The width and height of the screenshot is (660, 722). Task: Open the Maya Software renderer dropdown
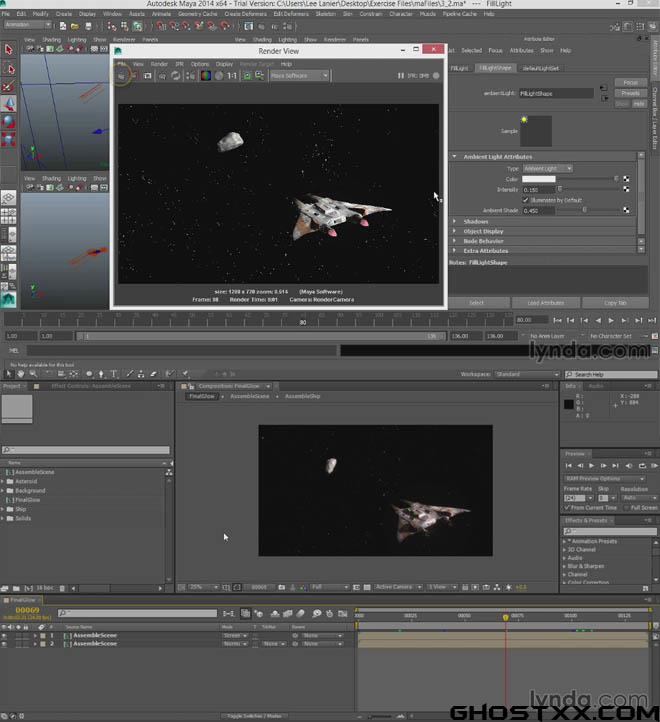(299, 76)
